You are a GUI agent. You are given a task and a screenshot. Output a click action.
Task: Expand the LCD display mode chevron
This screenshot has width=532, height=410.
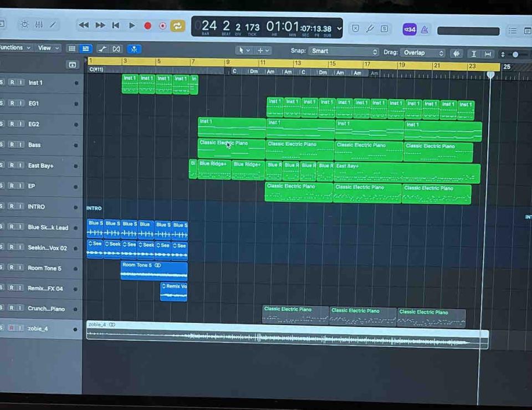tap(339, 29)
